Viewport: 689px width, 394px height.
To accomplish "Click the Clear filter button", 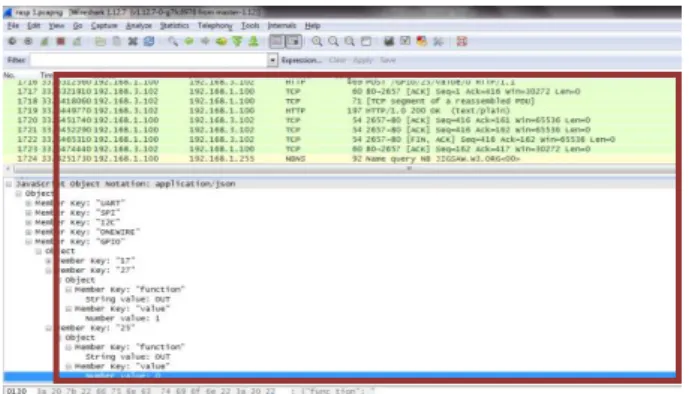I will click(x=337, y=60).
